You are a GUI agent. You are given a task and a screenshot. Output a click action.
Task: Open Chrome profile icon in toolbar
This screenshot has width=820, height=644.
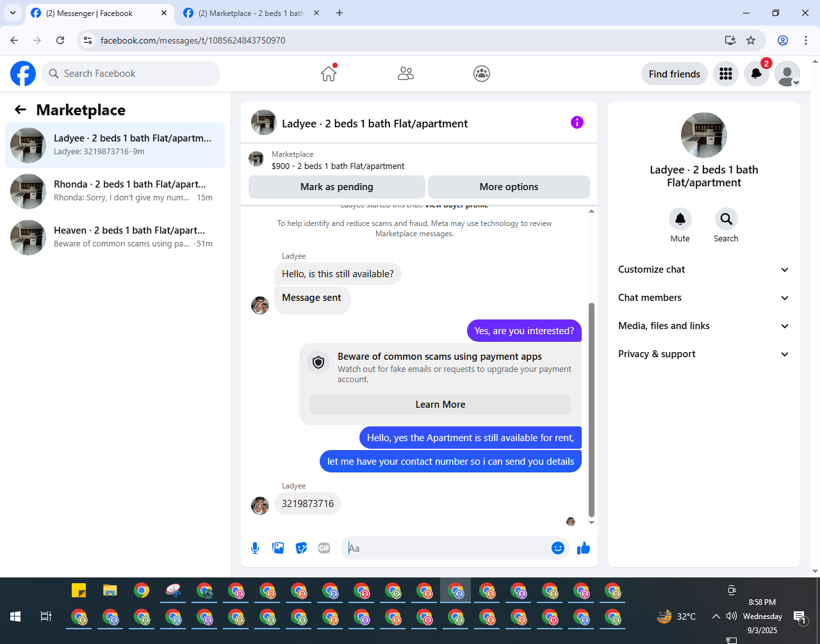(x=783, y=40)
